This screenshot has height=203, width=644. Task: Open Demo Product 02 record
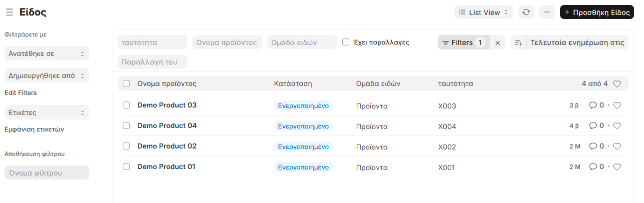[167, 146]
